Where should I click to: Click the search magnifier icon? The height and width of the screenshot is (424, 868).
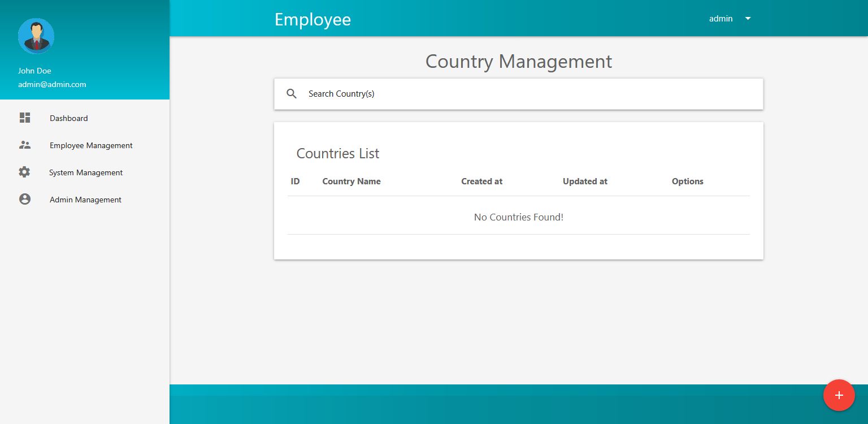pos(292,94)
